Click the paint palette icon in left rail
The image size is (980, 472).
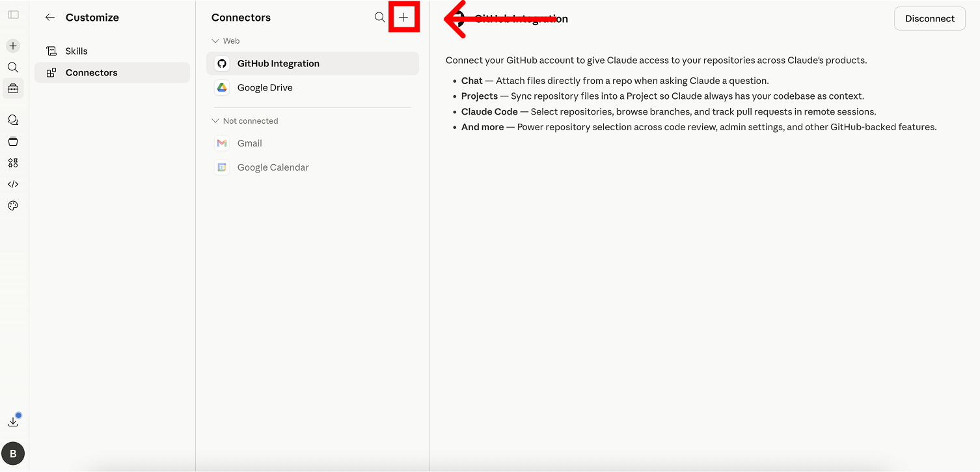[13, 206]
